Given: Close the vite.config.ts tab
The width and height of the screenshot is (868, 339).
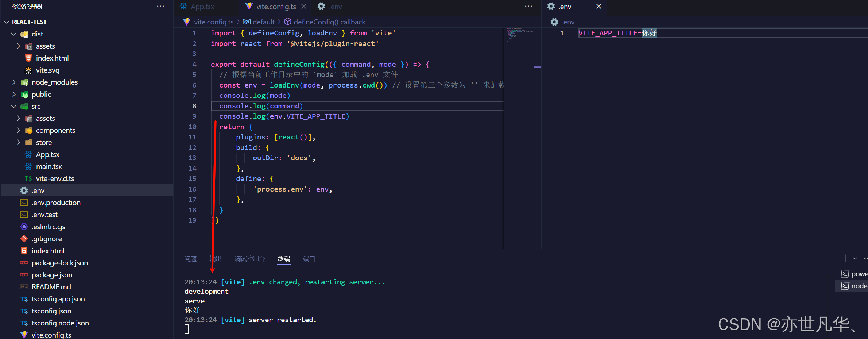Looking at the screenshot, I should [303, 7].
